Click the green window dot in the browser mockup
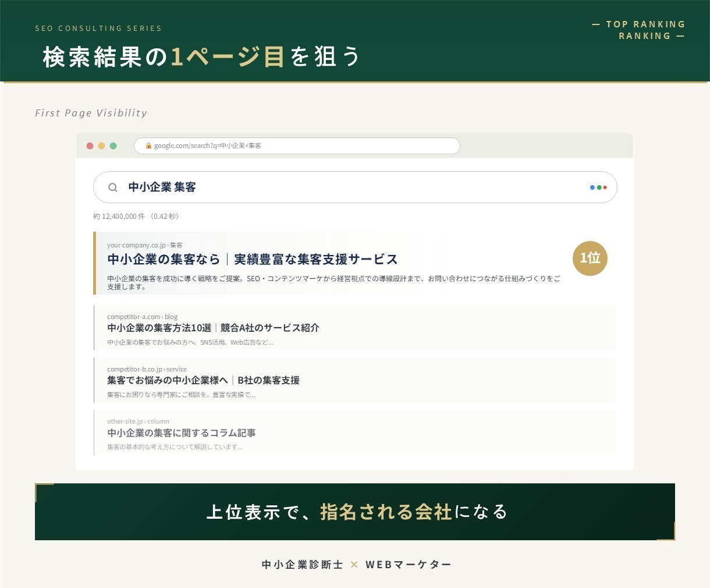Screen dimensions: 710x588 point(113,146)
